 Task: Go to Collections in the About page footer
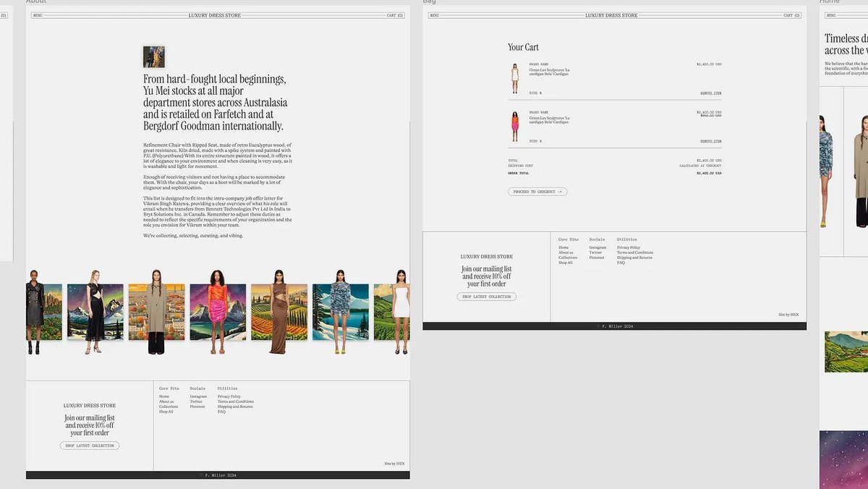tap(169, 407)
